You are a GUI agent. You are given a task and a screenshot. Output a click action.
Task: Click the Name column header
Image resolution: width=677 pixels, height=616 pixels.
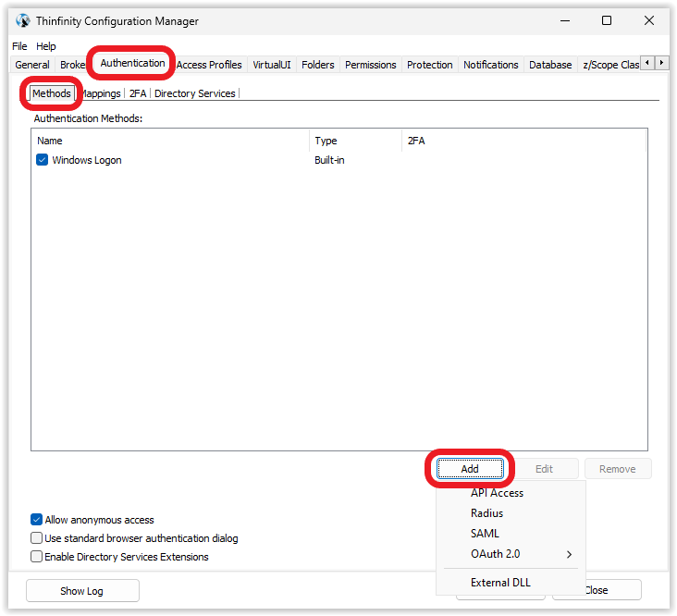pos(170,141)
